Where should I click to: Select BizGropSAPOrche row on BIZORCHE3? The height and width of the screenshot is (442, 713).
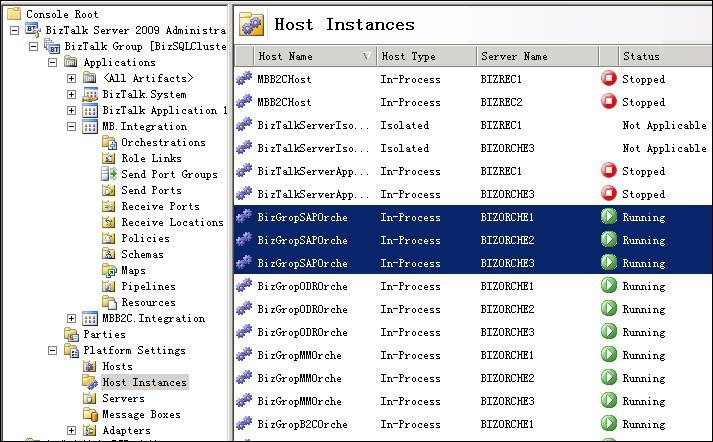pyautogui.click(x=473, y=263)
